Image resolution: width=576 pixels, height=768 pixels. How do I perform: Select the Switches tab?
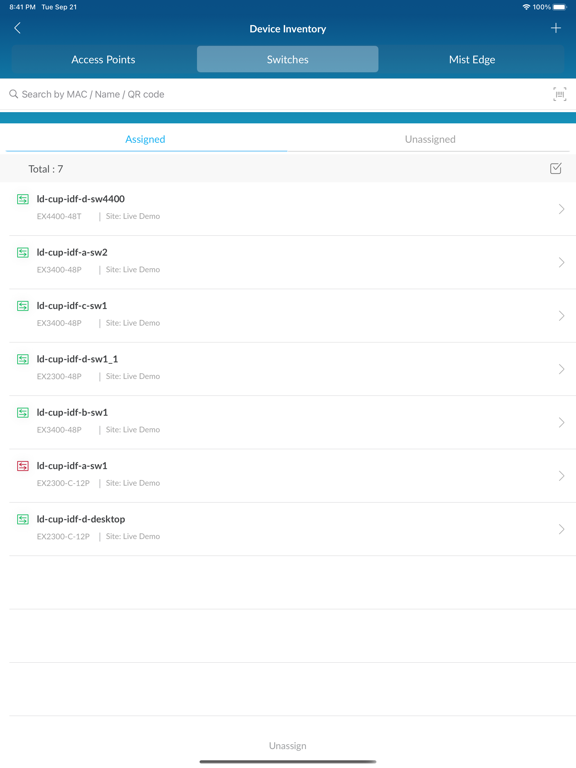tap(288, 59)
